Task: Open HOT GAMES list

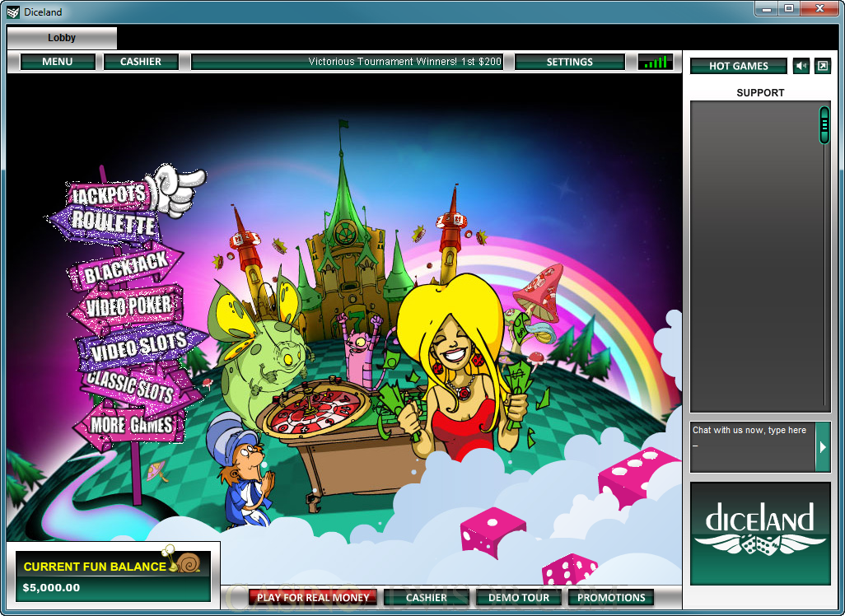Action: [x=738, y=66]
